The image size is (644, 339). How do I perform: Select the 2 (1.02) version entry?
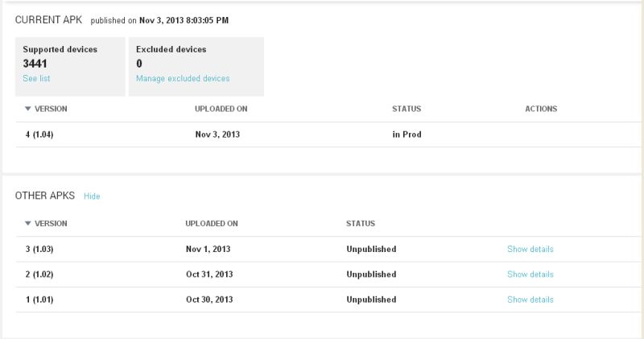tap(39, 274)
